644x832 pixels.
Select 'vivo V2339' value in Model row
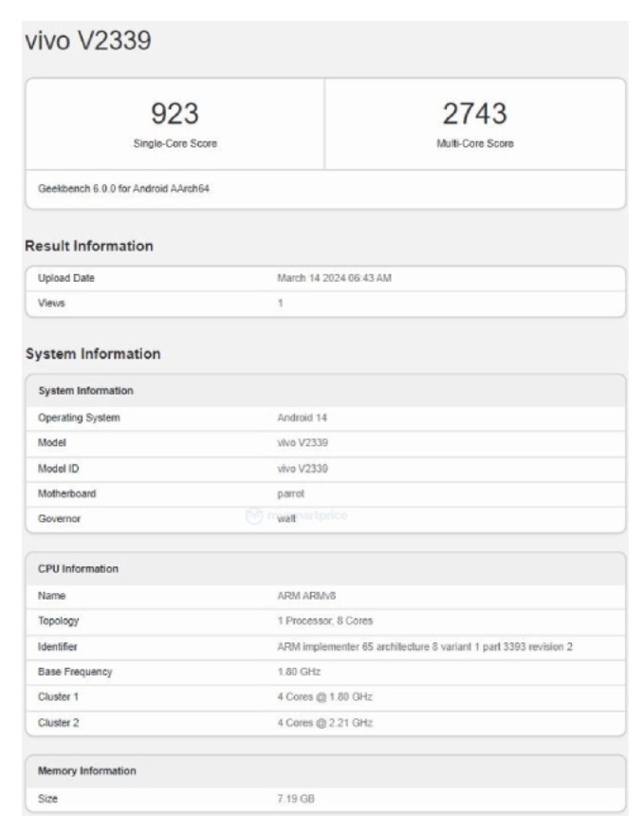point(303,443)
